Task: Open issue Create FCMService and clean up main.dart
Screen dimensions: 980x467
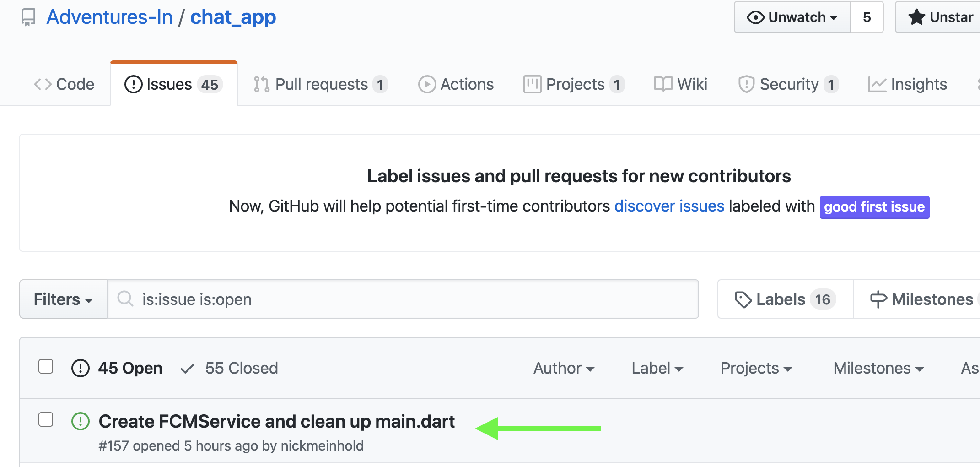Action: pos(277,421)
